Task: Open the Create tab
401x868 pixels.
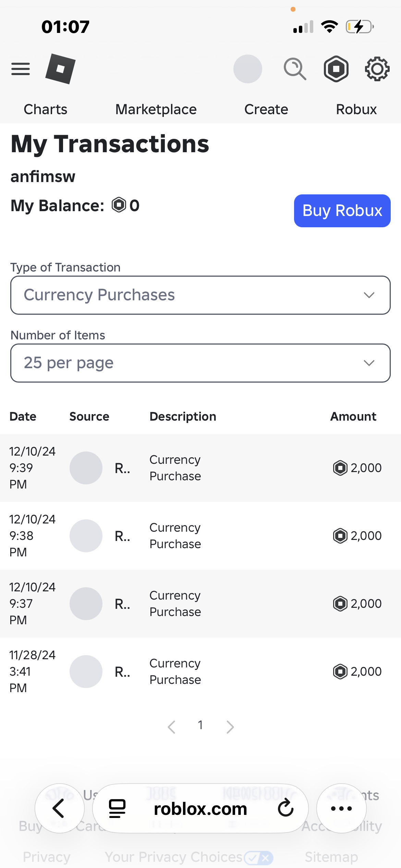Action: pos(266,109)
